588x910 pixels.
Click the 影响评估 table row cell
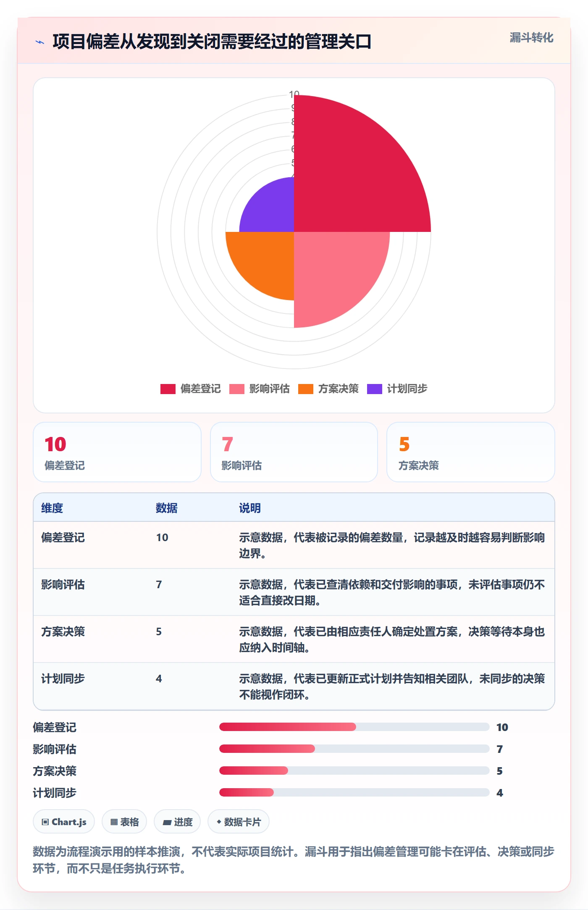tap(63, 584)
